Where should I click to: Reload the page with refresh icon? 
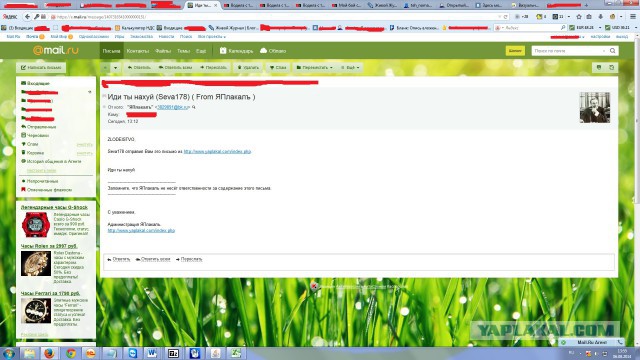[506, 17]
